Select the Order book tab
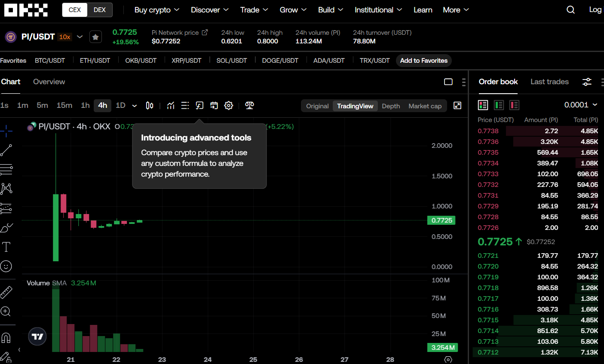The image size is (604, 364). pos(498,82)
